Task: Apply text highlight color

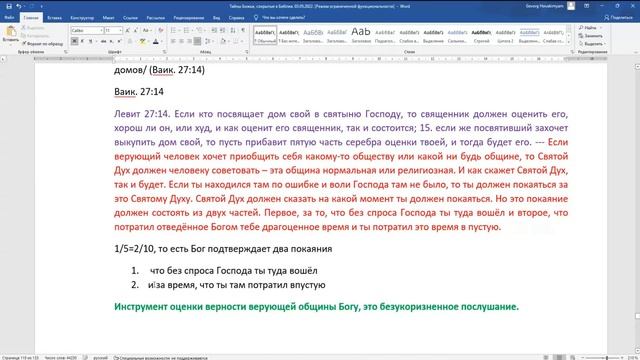Action: 142,41
